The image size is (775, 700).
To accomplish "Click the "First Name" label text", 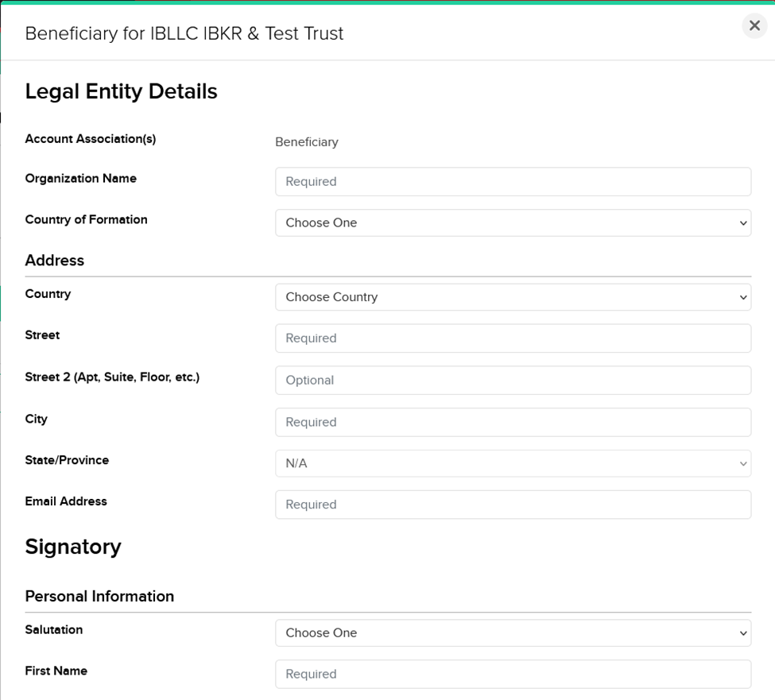I will (x=56, y=671).
